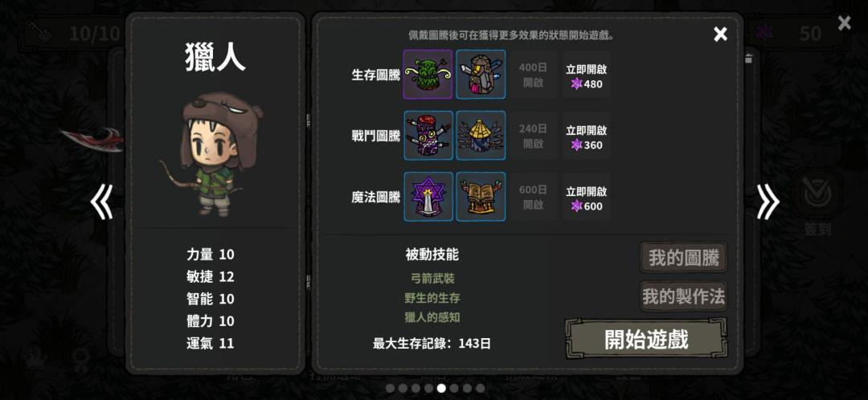View 獵人的感知 passive skill details
The width and height of the screenshot is (868, 400).
[432, 317]
